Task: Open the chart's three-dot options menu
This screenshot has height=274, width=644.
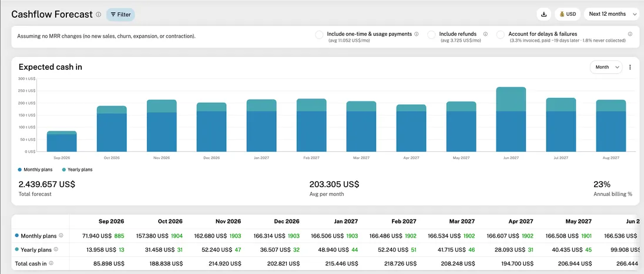Action: tap(630, 67)
